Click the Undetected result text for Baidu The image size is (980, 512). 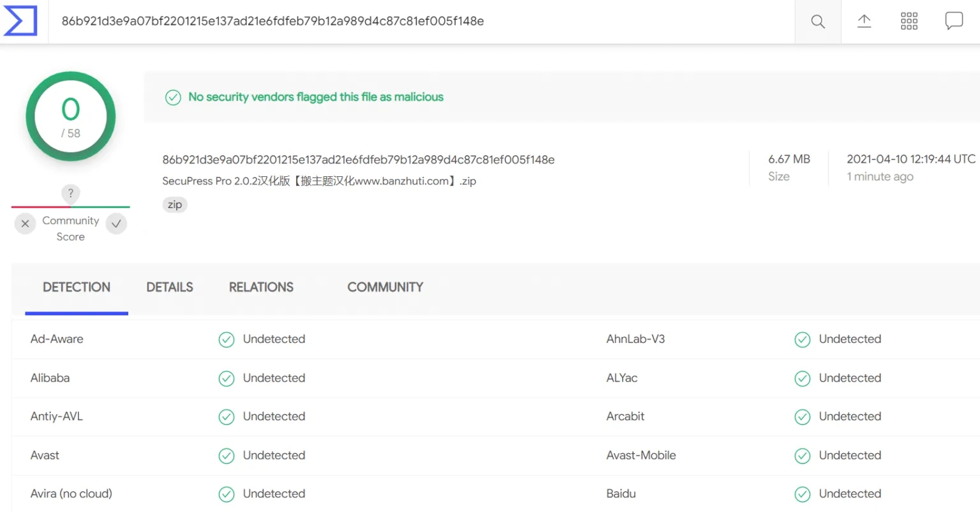tap(850, 493)
